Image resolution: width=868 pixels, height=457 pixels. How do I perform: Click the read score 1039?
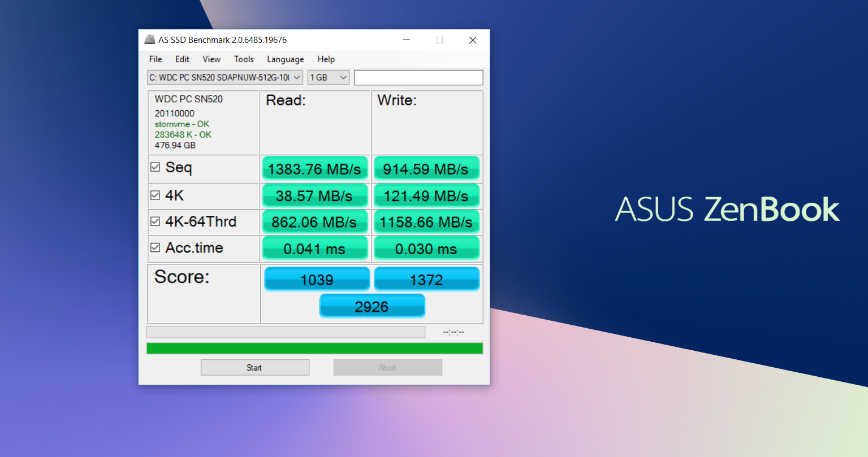coord(317,280)
